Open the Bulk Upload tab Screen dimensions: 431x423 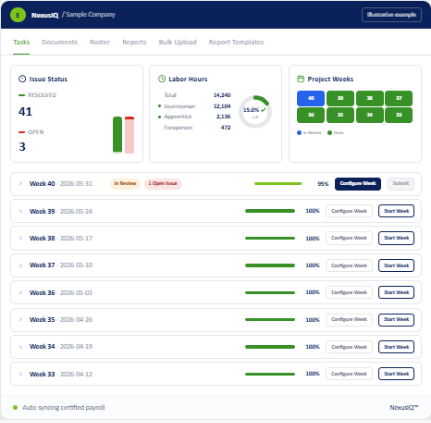point(178,42)
